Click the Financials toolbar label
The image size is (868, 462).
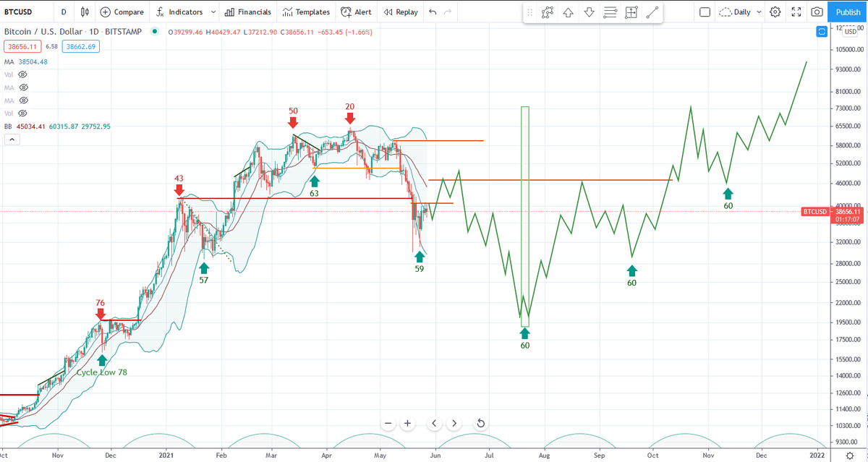[255, 12]
